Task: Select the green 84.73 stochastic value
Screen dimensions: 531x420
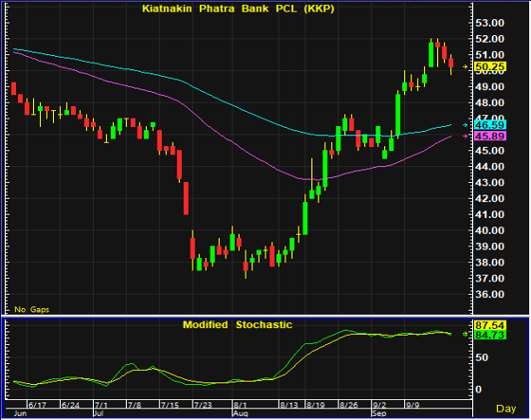Action: [x=490, y=335]
